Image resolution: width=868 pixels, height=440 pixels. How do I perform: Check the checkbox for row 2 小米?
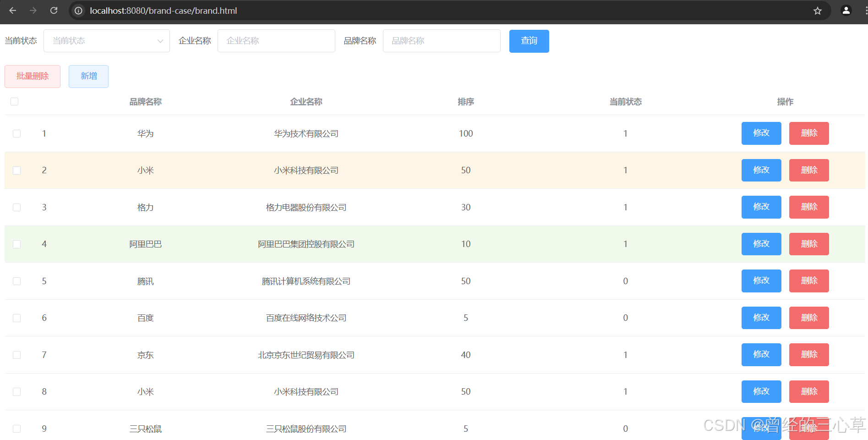point(17,170)
